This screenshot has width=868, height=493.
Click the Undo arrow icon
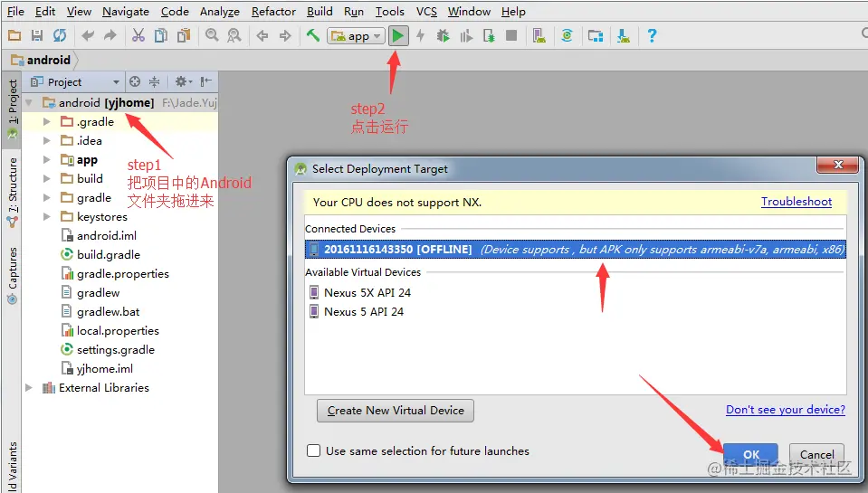click(x=88, y=36)
